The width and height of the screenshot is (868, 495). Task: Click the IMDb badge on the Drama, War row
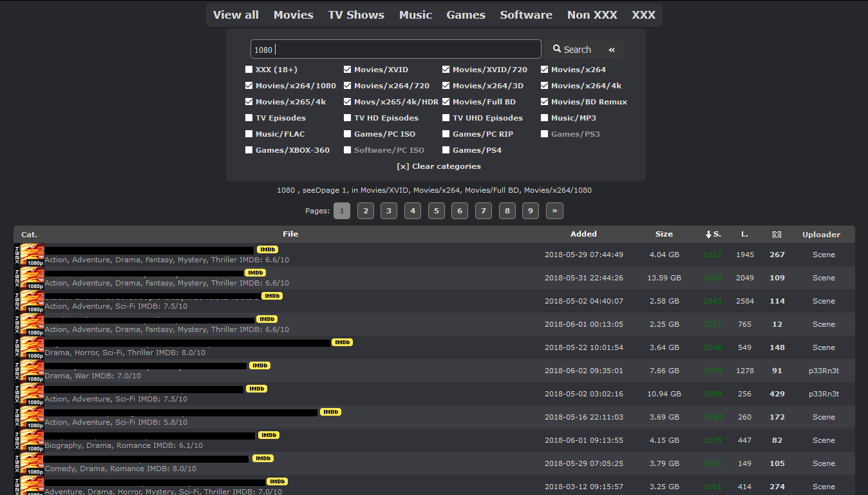pos(259,365)
